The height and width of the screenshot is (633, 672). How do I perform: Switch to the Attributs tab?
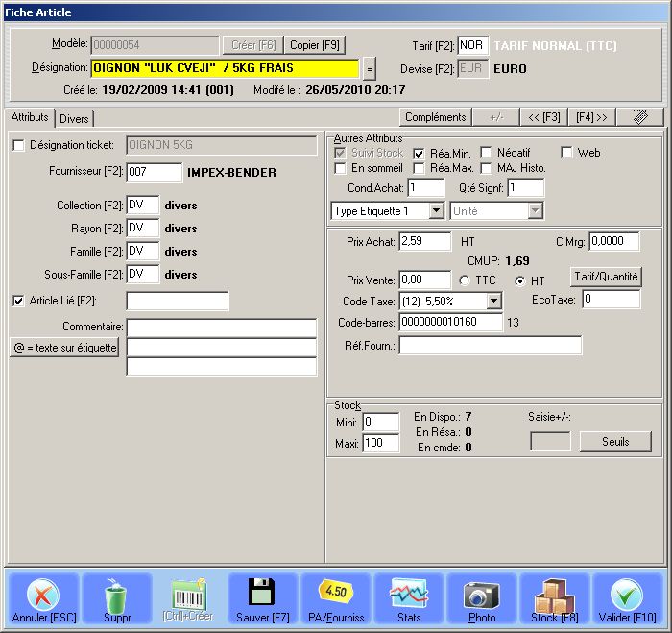coord(30,117)
